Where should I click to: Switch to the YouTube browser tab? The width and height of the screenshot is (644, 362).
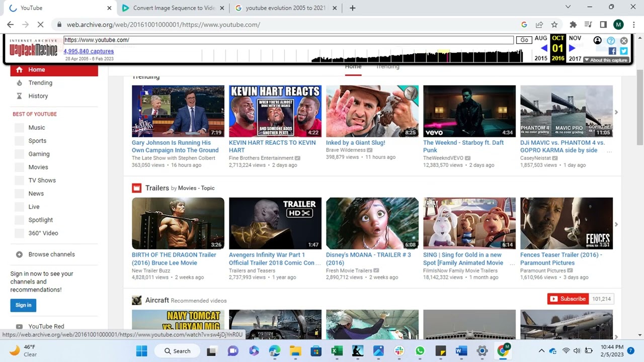[59, 8]
